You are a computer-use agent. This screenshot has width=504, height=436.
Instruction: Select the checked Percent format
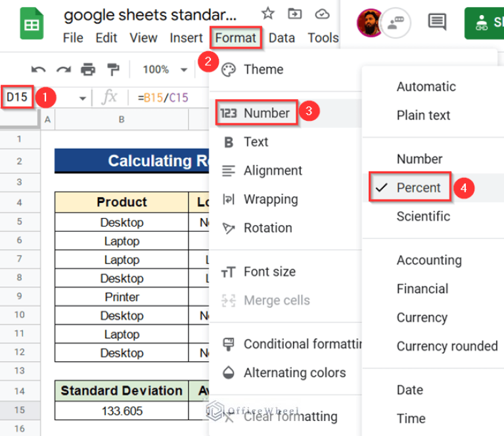tap(418, 188)
